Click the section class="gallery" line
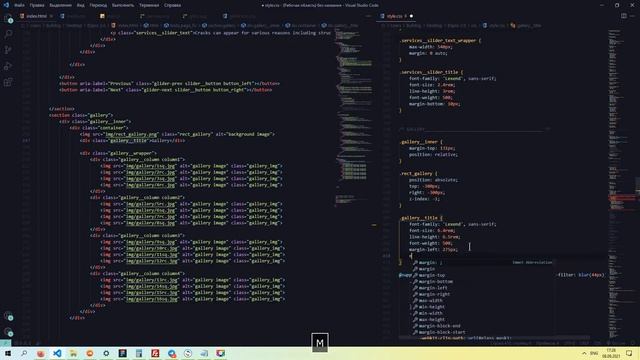 (x=81, y=115)
